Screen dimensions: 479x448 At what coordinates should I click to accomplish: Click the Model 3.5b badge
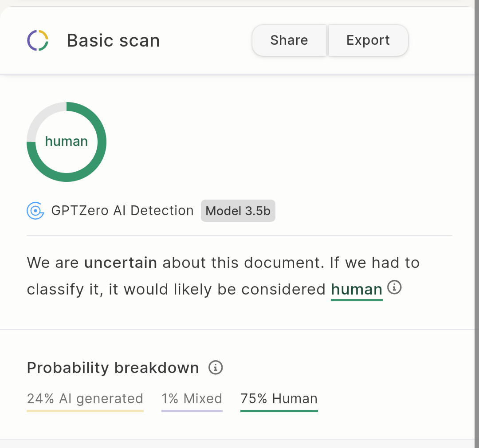238,211
